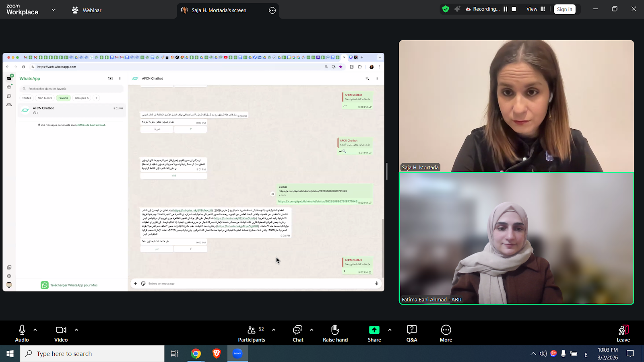
Task: Open the AFCN Chatbot conversation in the list
Action: coord(72,110)
